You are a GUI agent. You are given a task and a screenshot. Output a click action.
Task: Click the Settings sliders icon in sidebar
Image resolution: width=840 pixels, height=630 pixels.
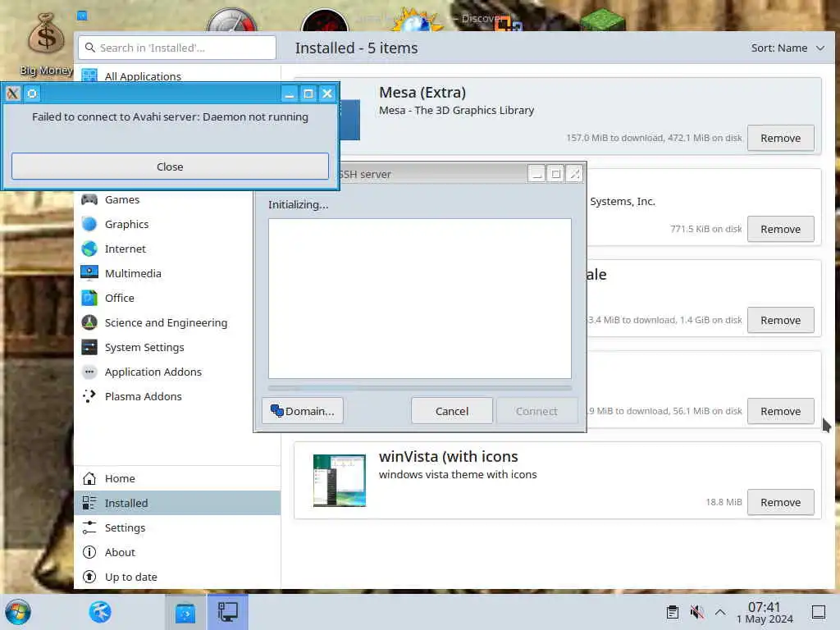[89, 527]
